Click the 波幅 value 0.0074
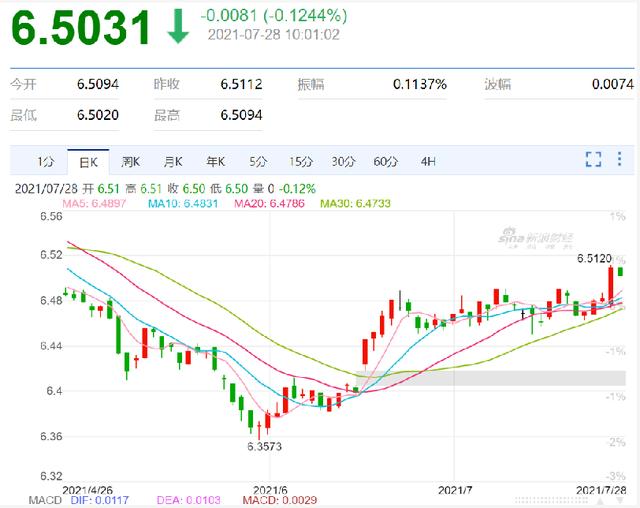 613,84
